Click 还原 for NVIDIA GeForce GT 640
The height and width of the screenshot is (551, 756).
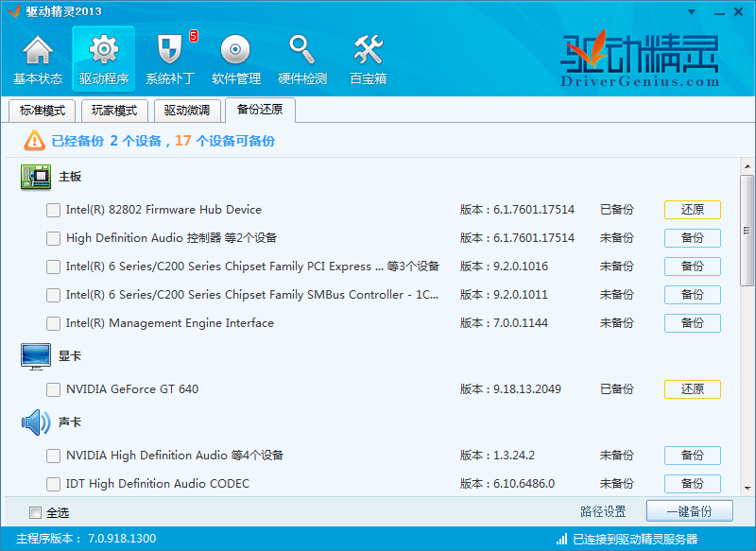(693, 389)
